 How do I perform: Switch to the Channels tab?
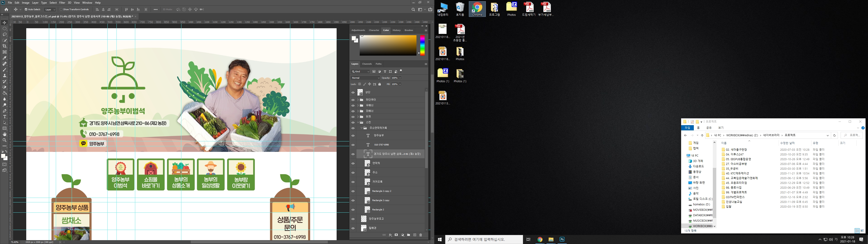click(367, 64)
